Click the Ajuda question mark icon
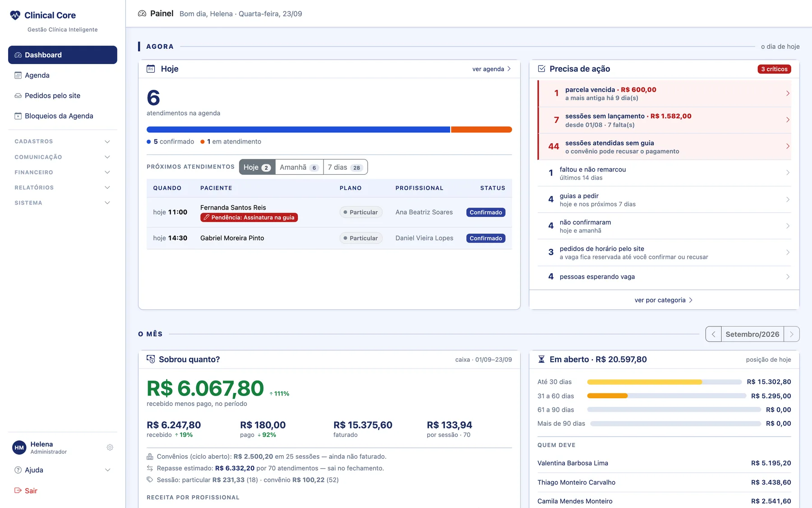Image resolution: width=812 pixels, height=508 pixels. coord(18,470)
